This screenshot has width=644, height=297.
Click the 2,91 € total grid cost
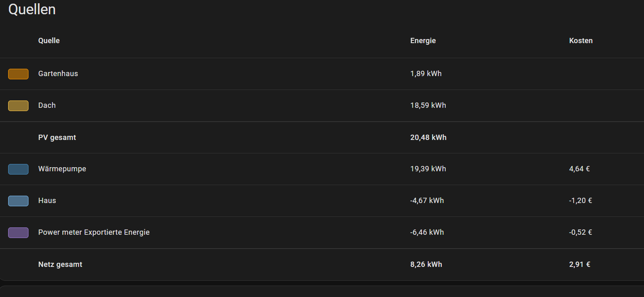click(x=580, y=264)
